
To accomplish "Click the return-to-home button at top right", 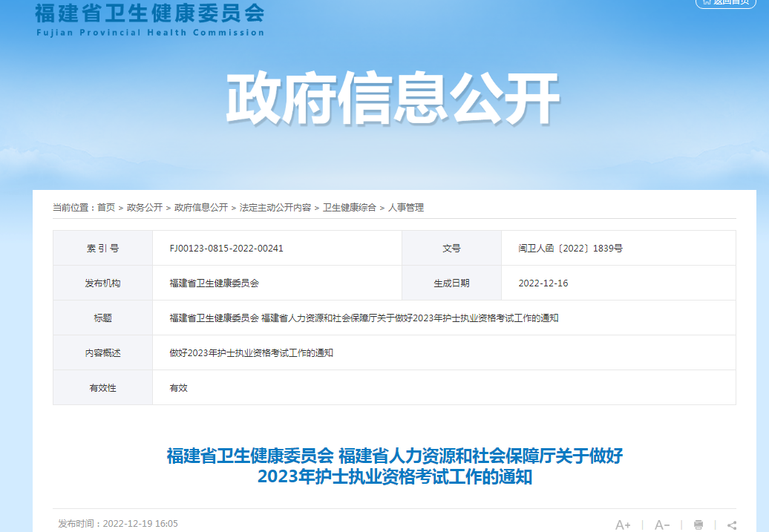I will pos(726,2).
